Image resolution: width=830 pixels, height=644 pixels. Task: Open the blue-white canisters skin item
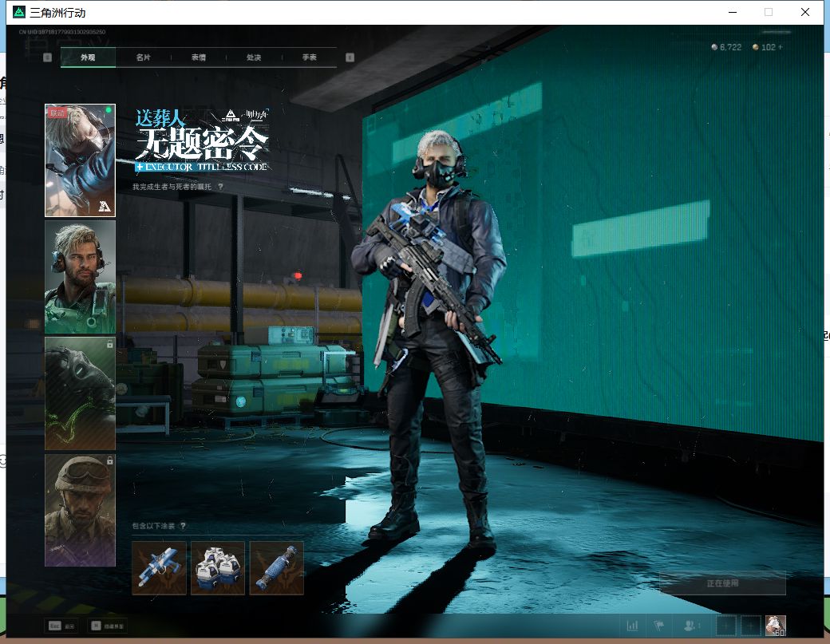(x=218, y=568)
